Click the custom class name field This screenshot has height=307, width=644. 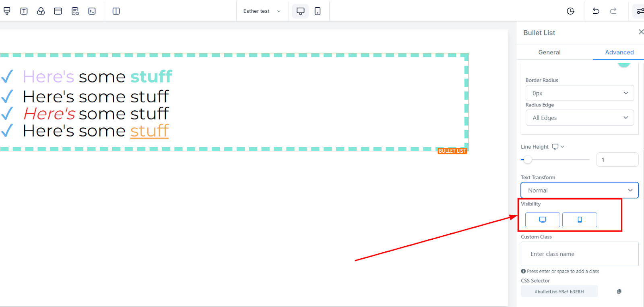click(x=580, y=254)
